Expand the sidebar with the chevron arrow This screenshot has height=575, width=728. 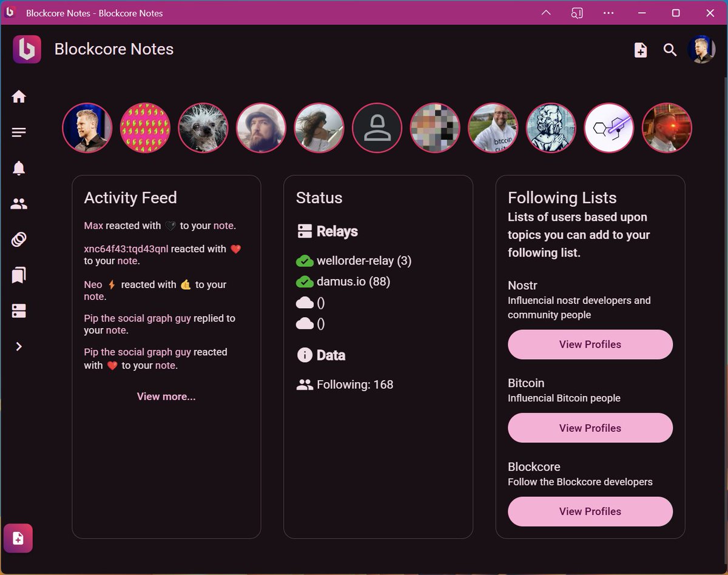[18, 346]
